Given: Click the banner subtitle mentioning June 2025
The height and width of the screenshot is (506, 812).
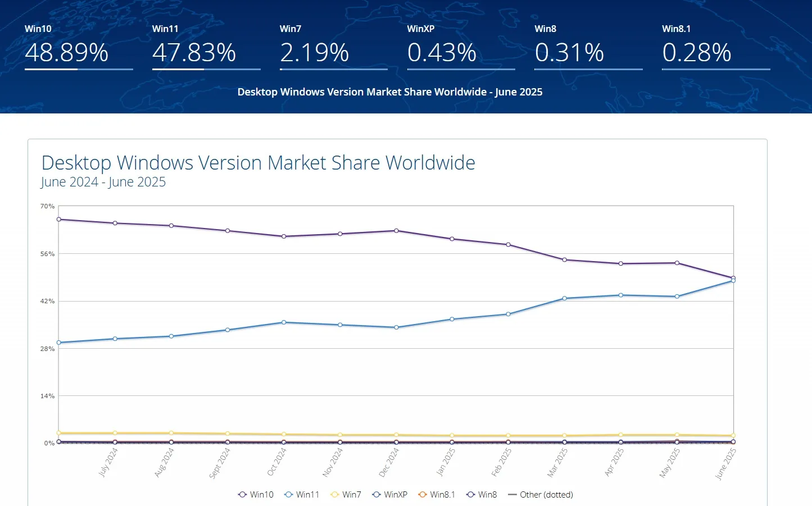Looking at the screenshot, I should (390, 92).
